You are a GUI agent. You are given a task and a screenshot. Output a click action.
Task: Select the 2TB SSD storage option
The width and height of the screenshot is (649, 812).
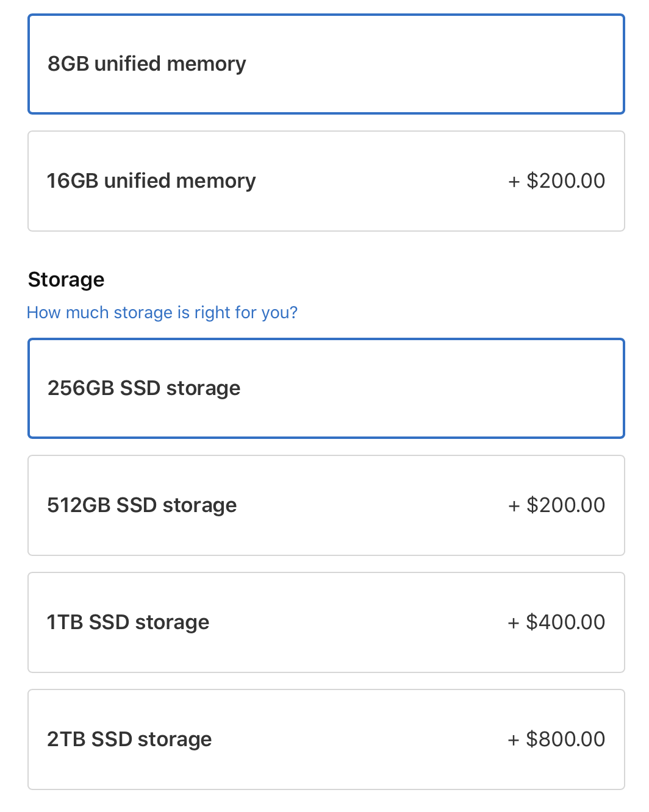tap(326, 739)
